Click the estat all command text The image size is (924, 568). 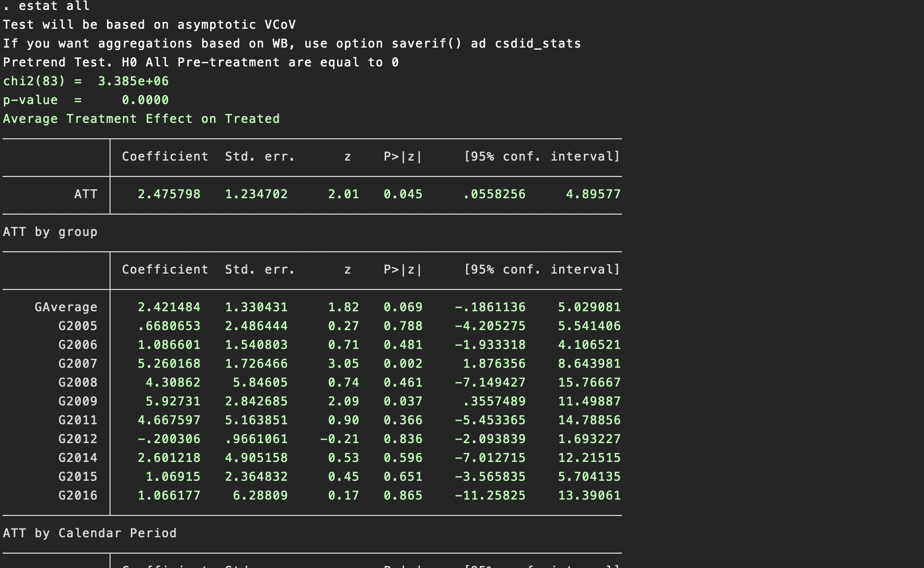[55, 6]
